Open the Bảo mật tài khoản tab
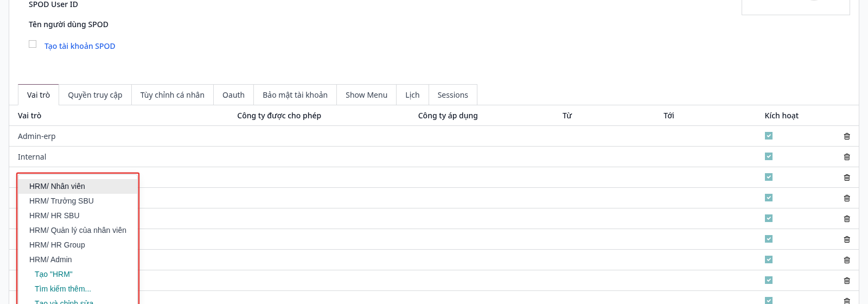 [x=295, y=95]
